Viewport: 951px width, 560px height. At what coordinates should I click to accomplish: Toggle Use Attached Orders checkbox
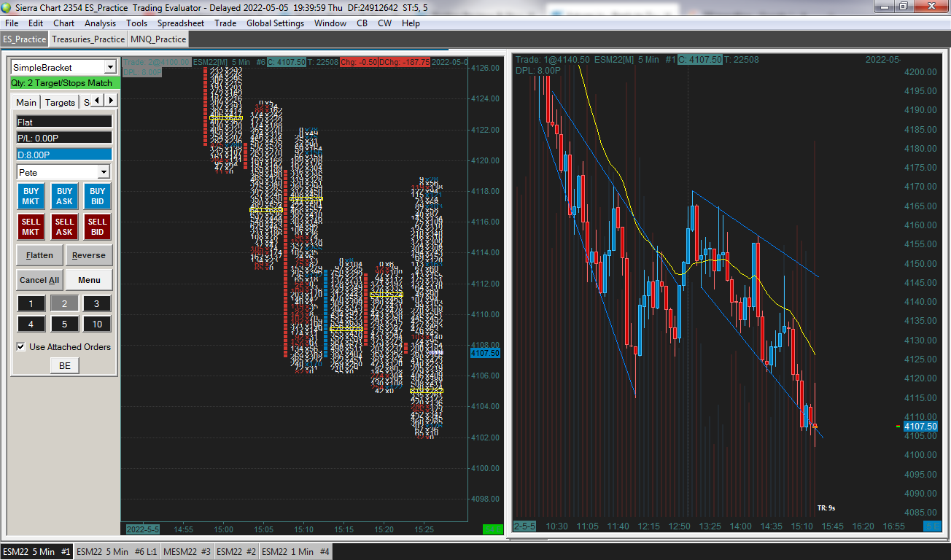point(21,347)
